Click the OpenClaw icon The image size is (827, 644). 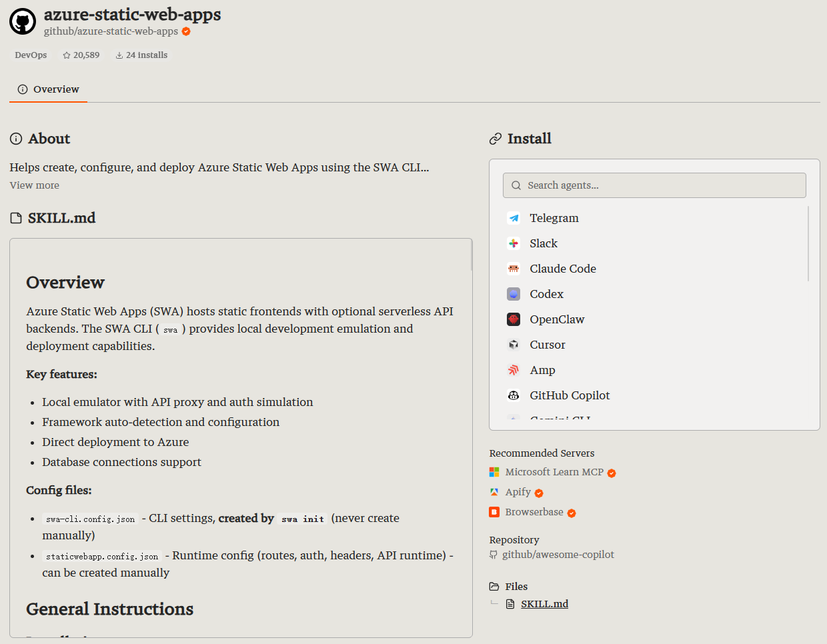click(x=514, y=319)
